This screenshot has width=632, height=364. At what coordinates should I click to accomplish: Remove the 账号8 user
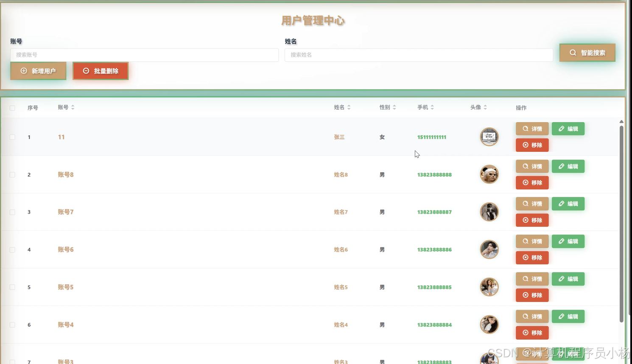pyautogui.click(x=532, y=182)
